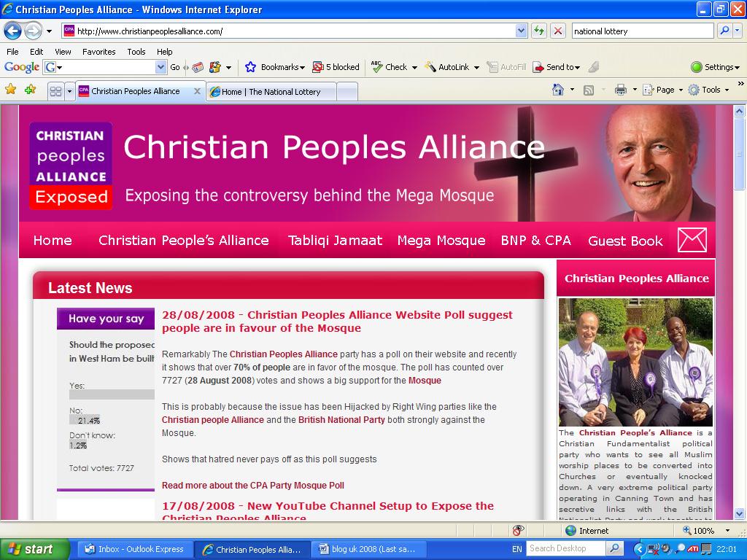Expand the Google toolbar Settings dropdown
Screen dimensions: 747x560
715,67
